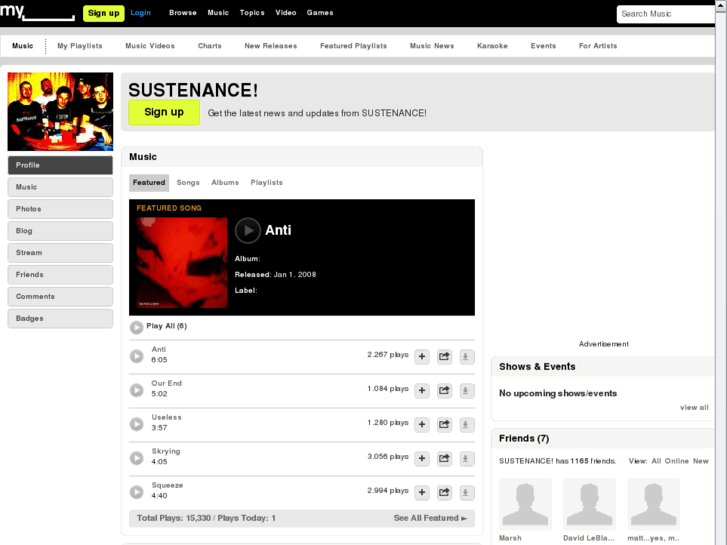The image size is (727, 545).
Task: Click the top bar Sign up button
Action: 104,13
